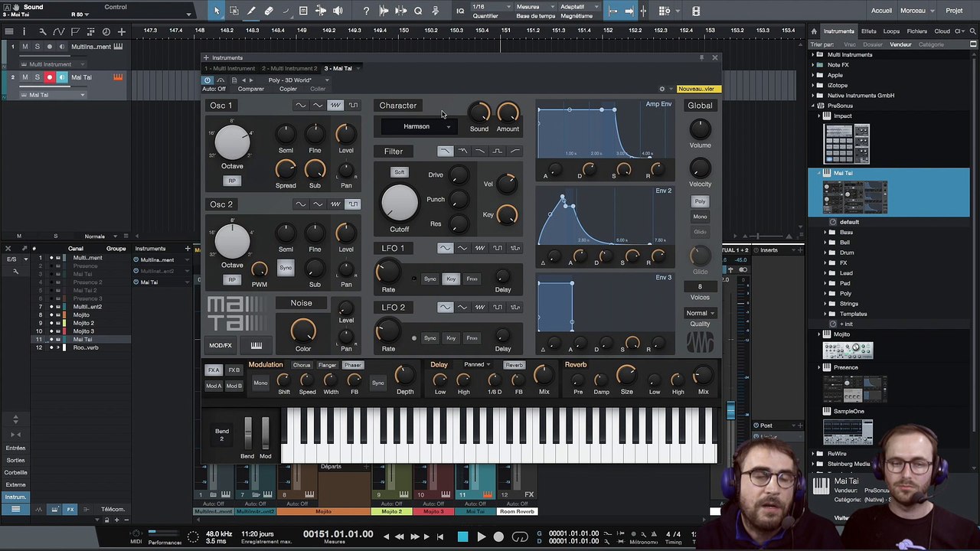980x551 pixels.
Task: Click the Mod wheel slider
Action: [x=265, y=434]
